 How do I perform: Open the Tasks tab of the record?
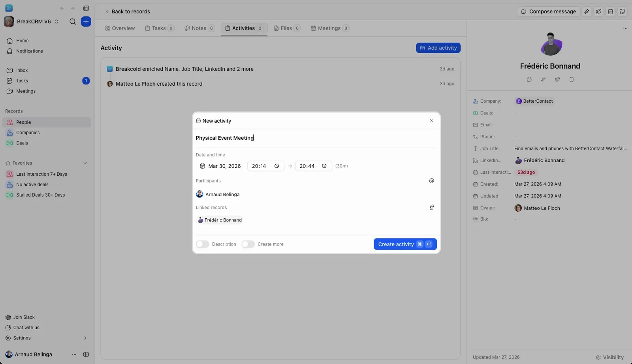[x=160, y=28]
